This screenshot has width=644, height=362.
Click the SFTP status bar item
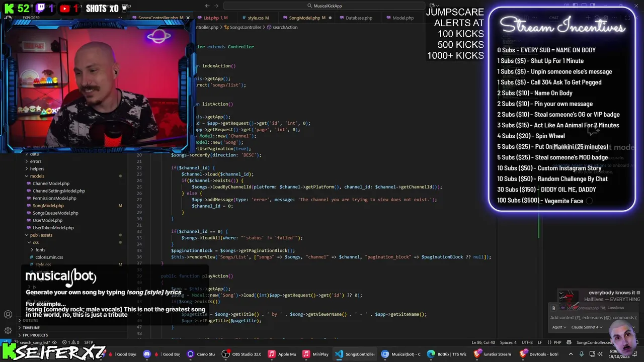pyautogui.click(x=88, y=342)
